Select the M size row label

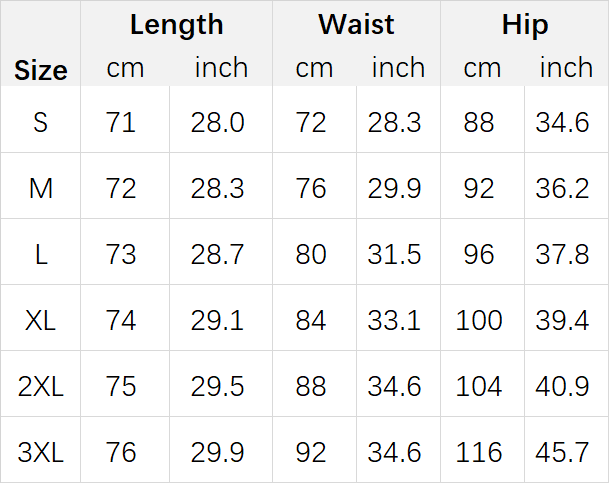[x=40, y=188]
